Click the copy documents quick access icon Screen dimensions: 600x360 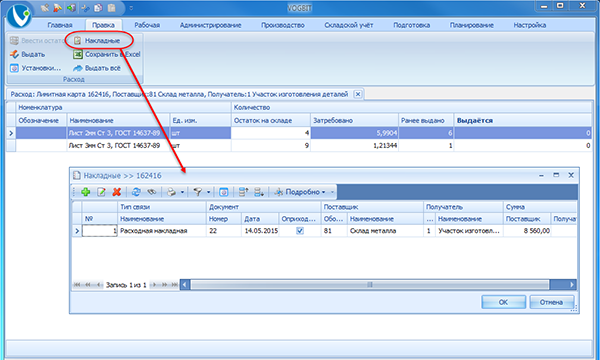(98, 8)
